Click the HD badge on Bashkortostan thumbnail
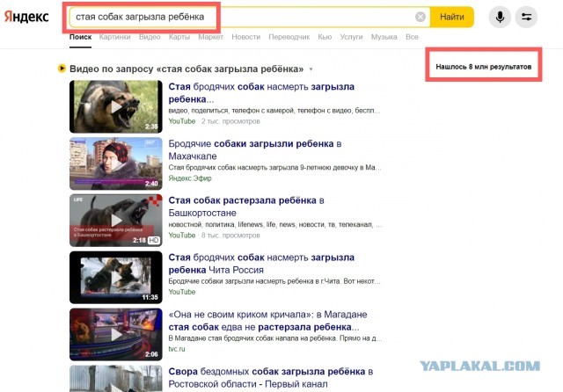563x392 pixels. pos(154,240)
